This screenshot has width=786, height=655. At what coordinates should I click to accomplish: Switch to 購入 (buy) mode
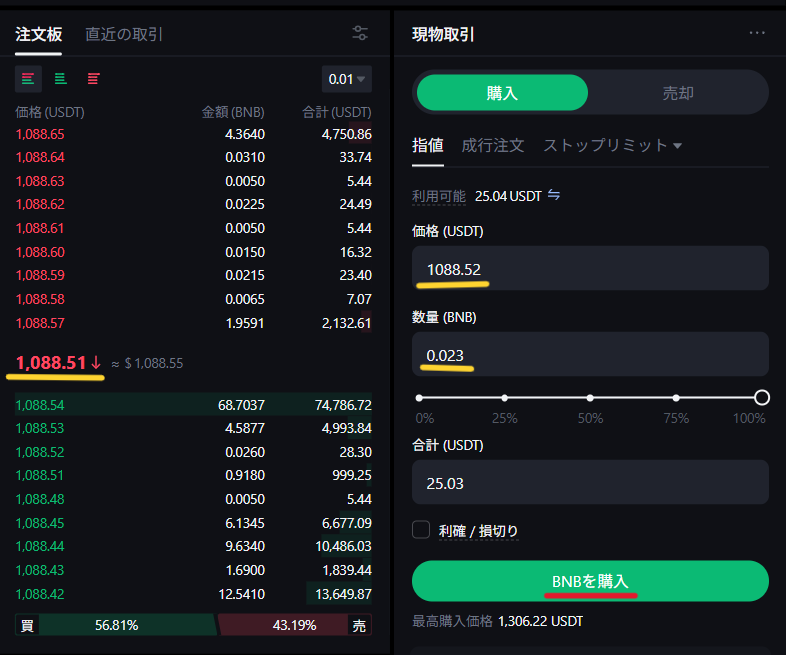coord(502,93)
